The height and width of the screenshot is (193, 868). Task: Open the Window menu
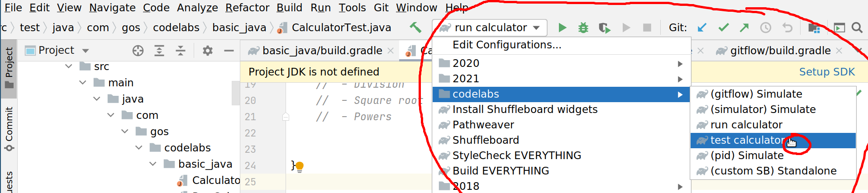tap(416, 8)
